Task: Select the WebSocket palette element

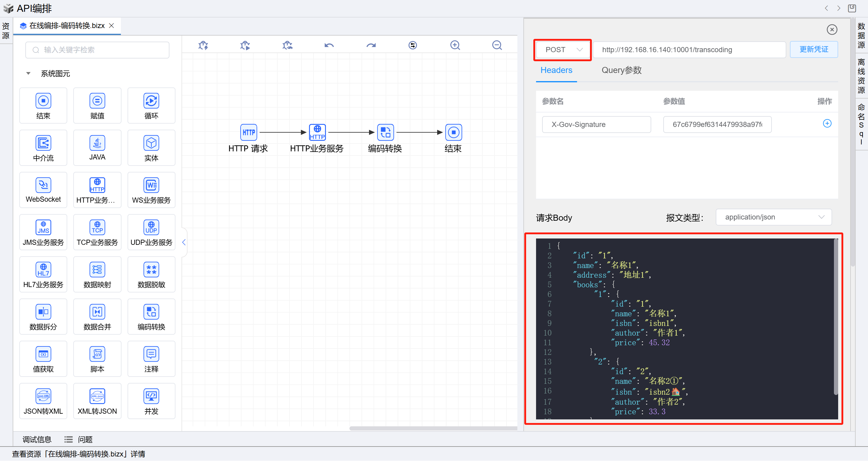Action: 43,190
